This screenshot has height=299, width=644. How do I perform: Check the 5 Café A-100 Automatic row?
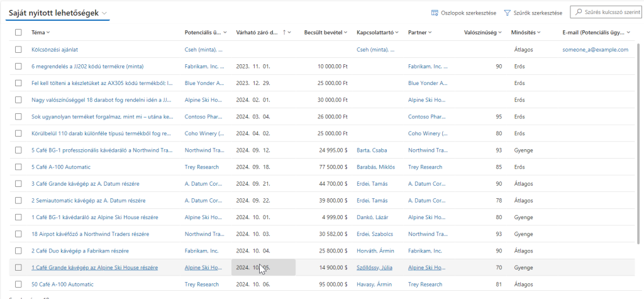18,167
